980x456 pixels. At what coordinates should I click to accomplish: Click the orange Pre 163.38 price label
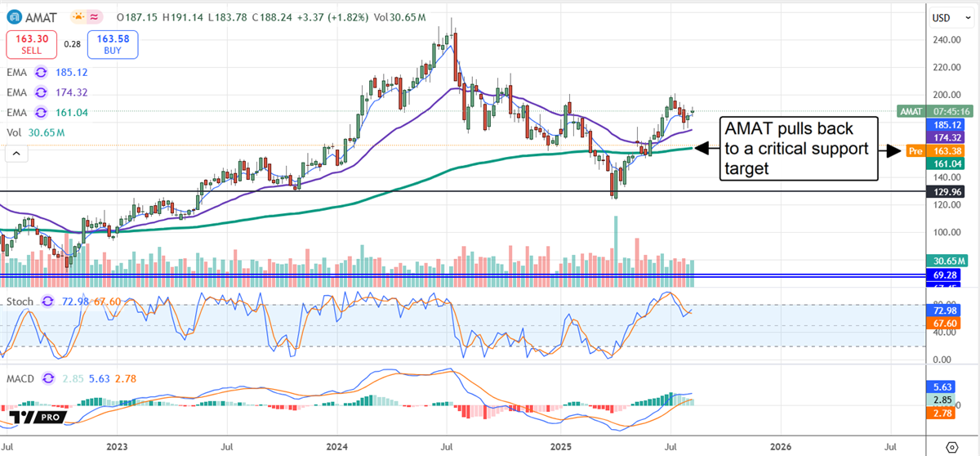pos(935,151)
